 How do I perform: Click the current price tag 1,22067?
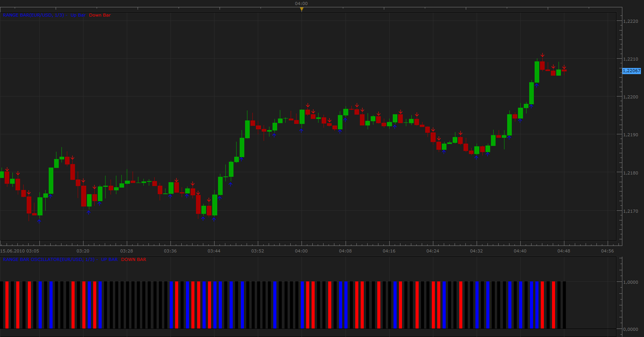point(631,71)
